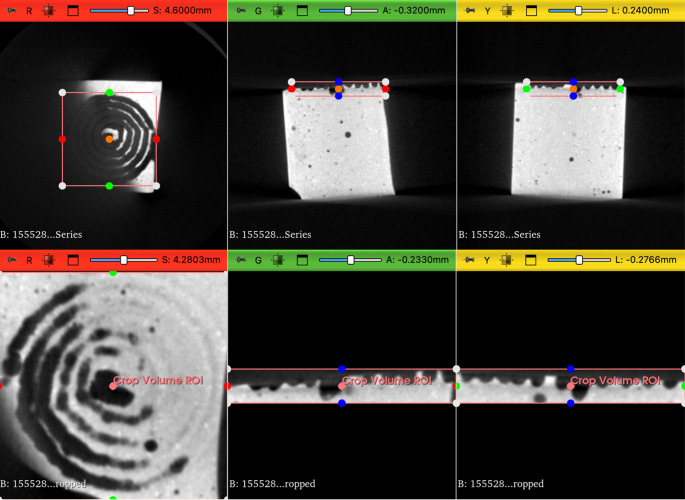Click the G label in bottom green bar
The height and width of the screenshot is (500, 685).
pos(258,261)
